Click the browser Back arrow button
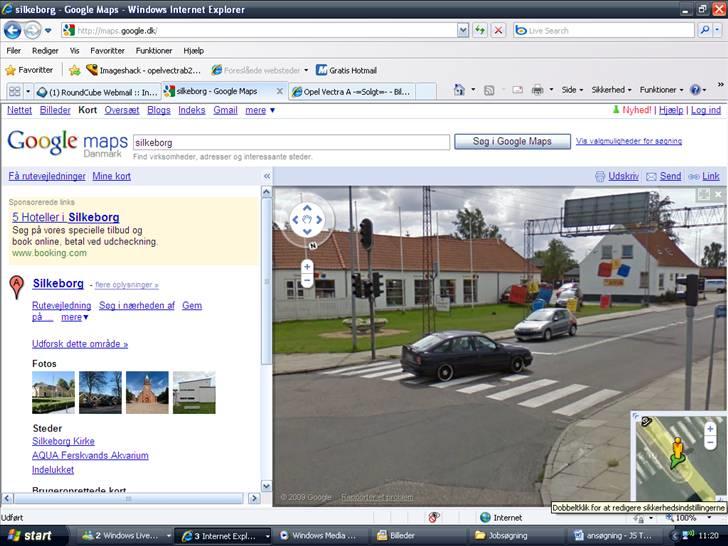728x546 pixels. [13, 30]
